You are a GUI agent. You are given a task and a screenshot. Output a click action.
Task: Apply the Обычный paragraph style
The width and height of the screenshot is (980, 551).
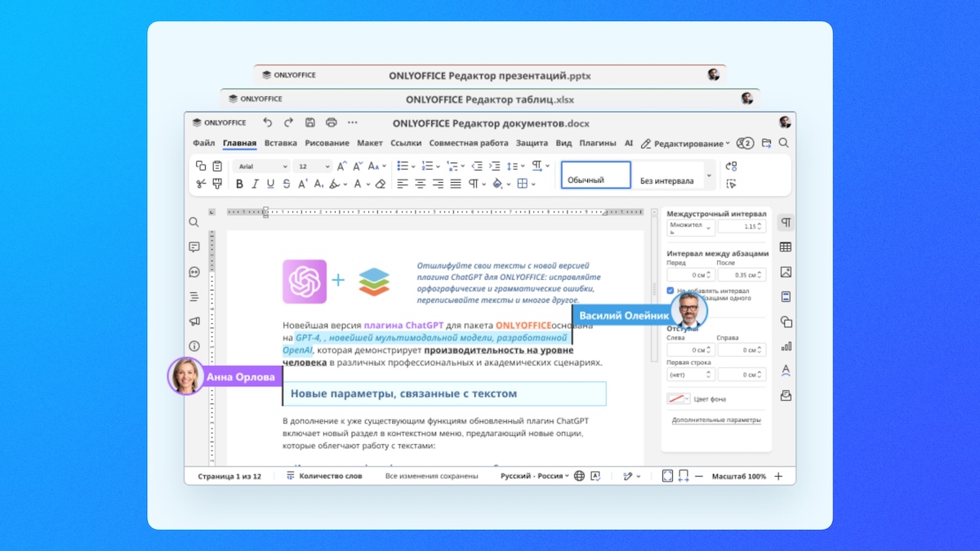coord(596,176)
